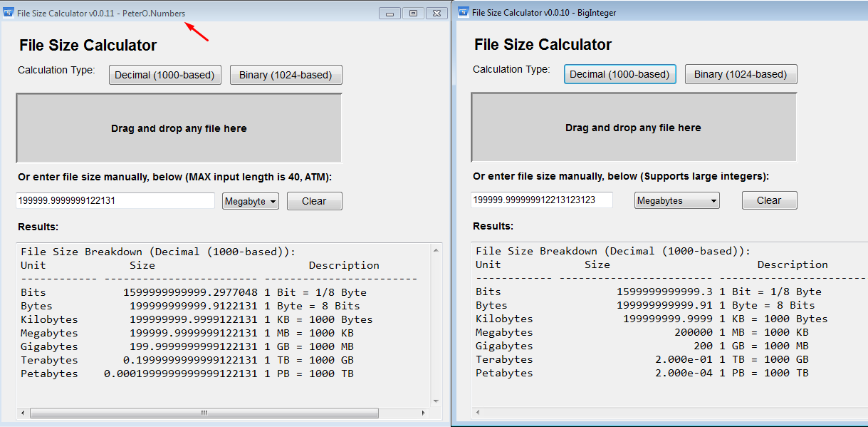Click the Terabytes value 2.000e-01
This screenshot has width=868, height=427.
coord(684,359)
